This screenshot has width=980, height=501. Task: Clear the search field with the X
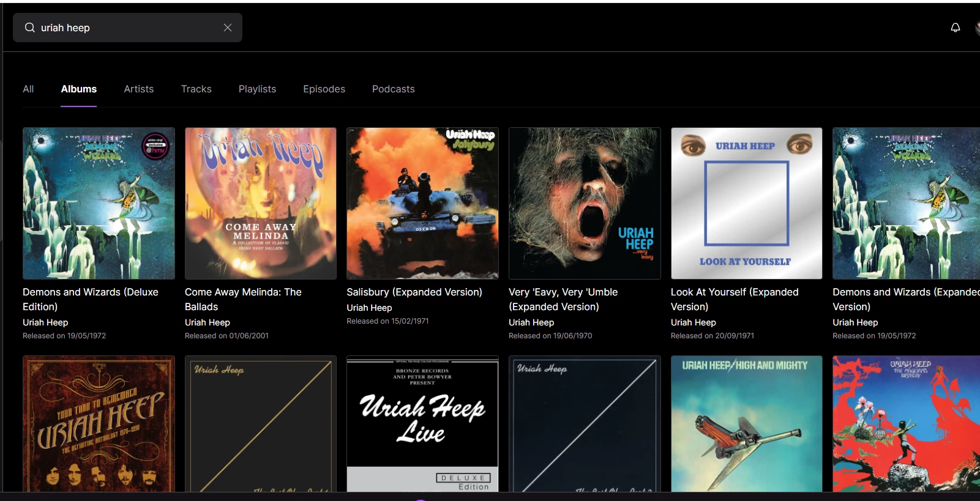[228, 28]
